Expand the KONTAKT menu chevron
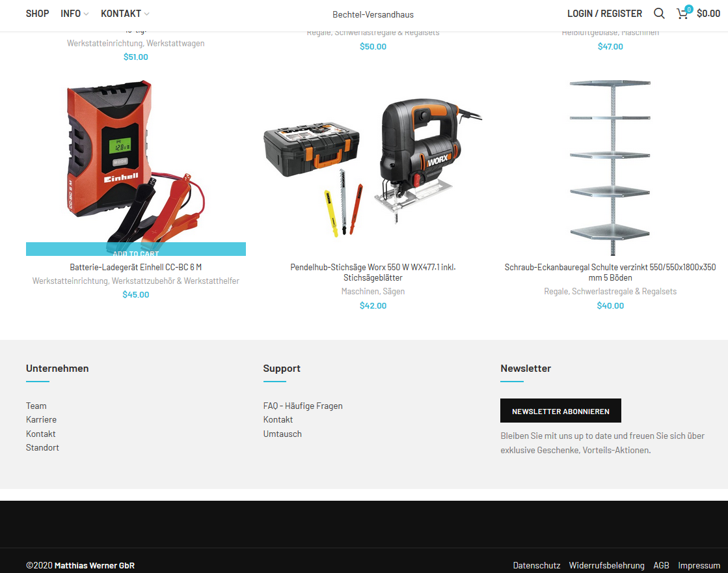 point(147,14)
